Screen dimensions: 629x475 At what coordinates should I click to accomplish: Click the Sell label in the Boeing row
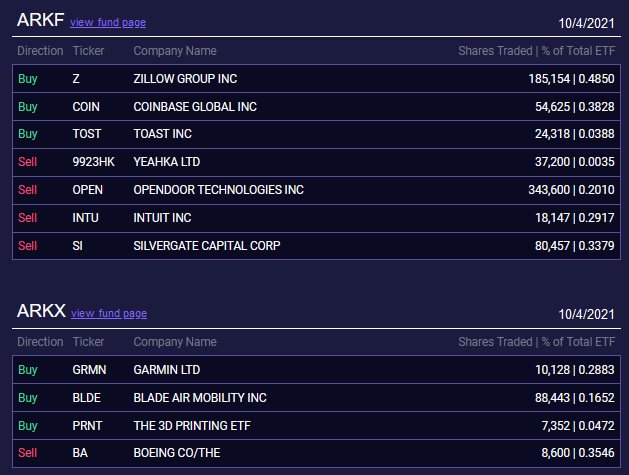[28, 453]
